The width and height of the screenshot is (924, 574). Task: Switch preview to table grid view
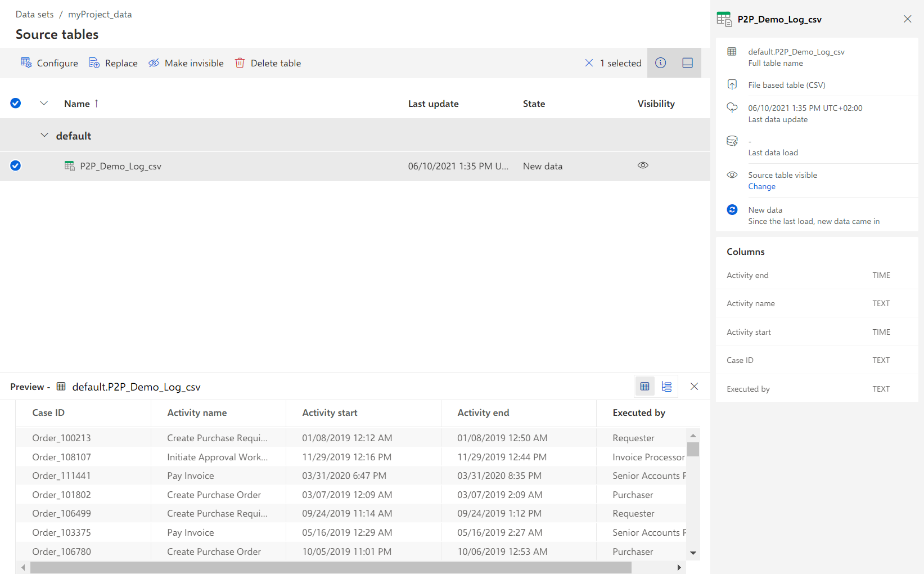click(644, 387)
